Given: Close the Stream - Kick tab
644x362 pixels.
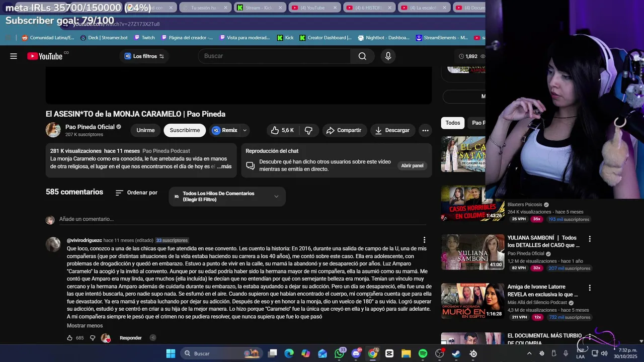Looking at the screenshot, I should (x=280, y=8).
